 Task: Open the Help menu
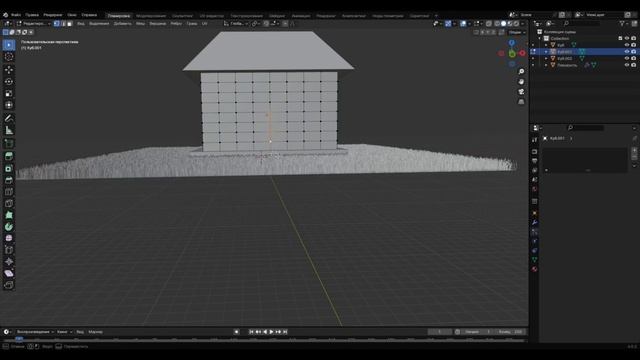click(x=89, y=15)
